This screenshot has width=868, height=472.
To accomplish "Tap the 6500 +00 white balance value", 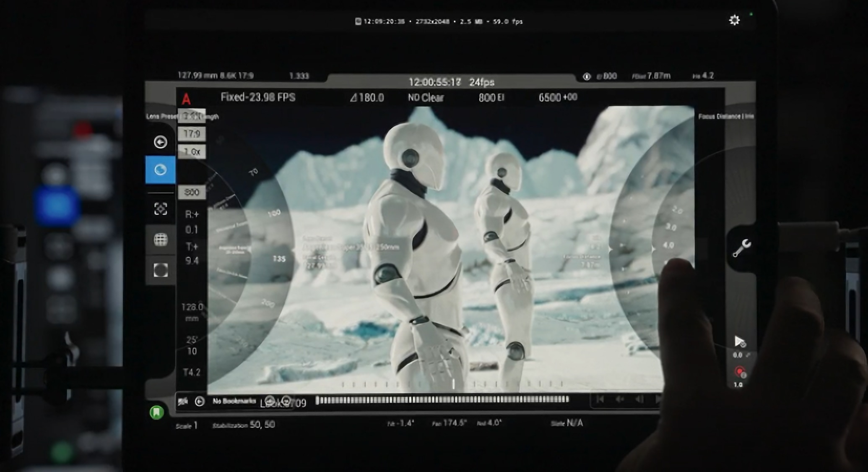I will point(558,97).
